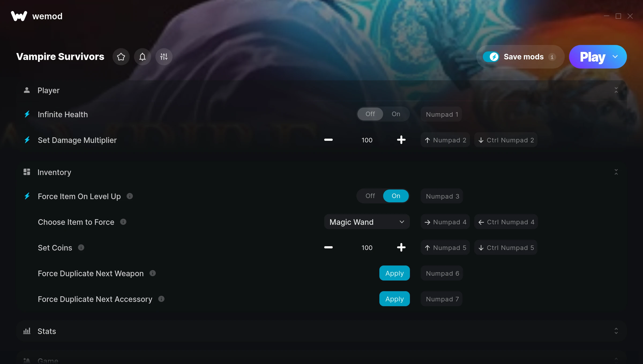
Task: Expand the Stats section
Action: [x=616, y=331]
